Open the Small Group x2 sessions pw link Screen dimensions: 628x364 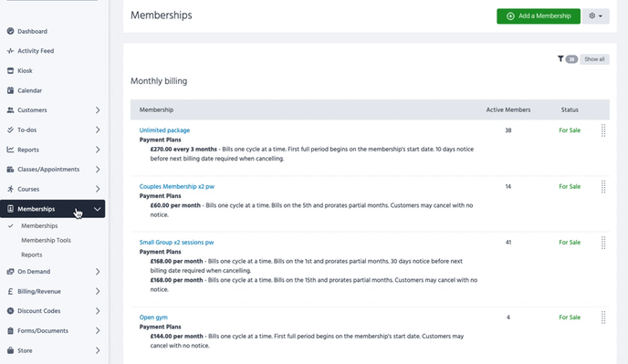[176, 243]
